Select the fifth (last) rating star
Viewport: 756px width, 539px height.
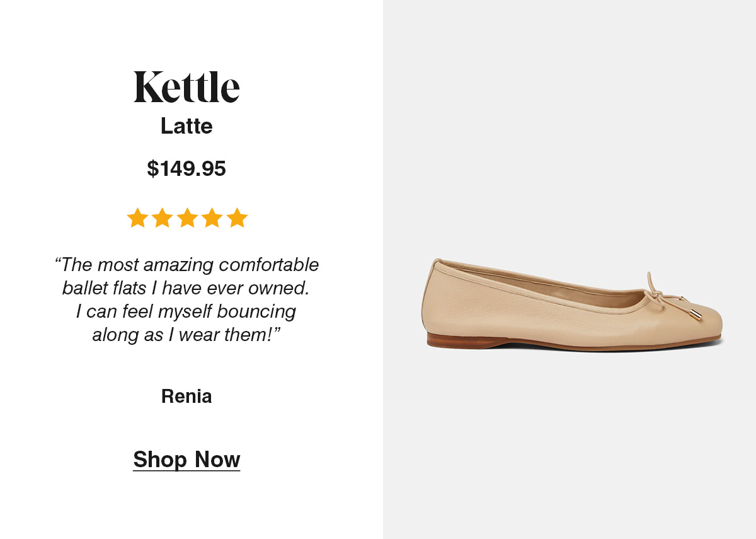click(x=237, y=218)
